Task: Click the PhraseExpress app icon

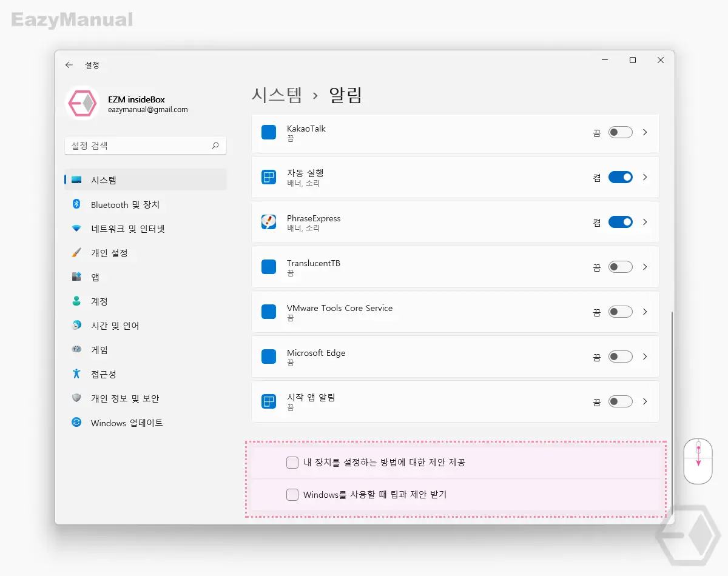Action: tap(269, 222)
